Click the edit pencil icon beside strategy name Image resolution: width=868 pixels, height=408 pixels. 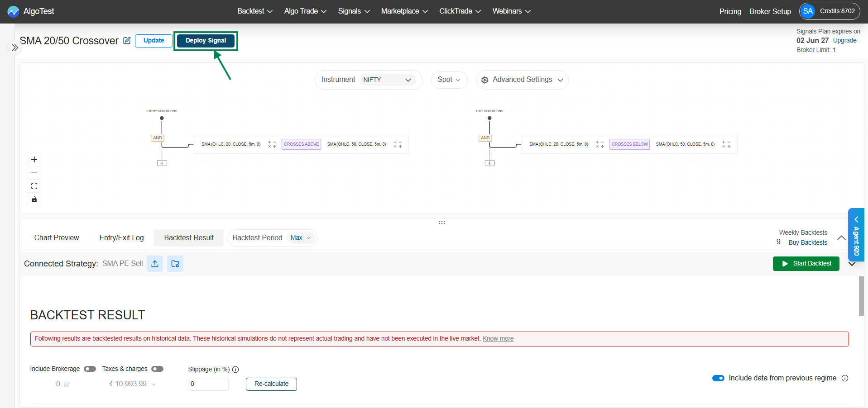pyautogui.click(x=127, y=41)
